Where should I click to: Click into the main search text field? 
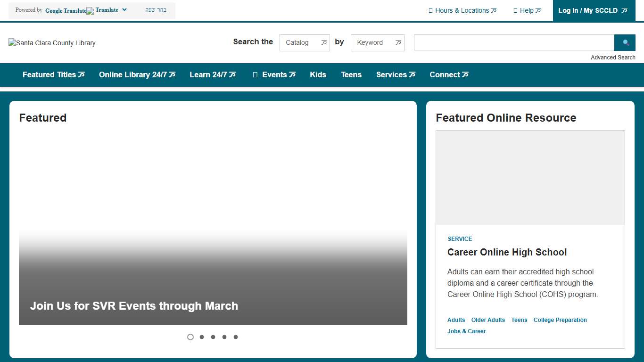513,42
